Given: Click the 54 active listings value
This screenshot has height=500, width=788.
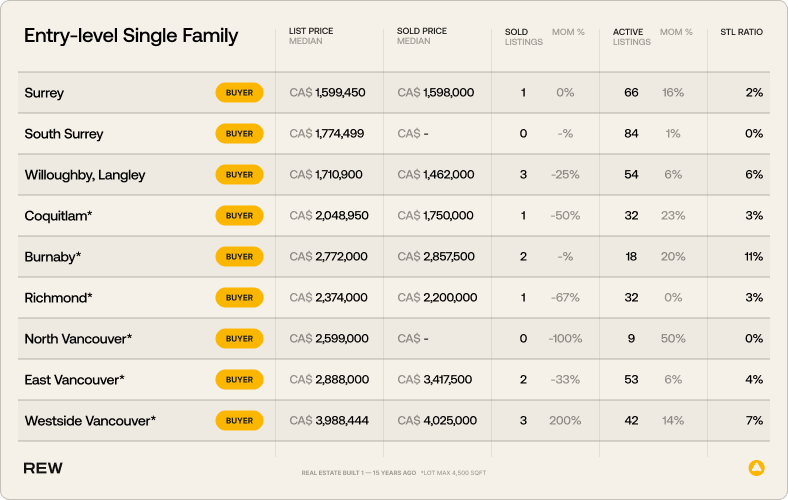Looking at the screenshot, I should tap(631, 174).
